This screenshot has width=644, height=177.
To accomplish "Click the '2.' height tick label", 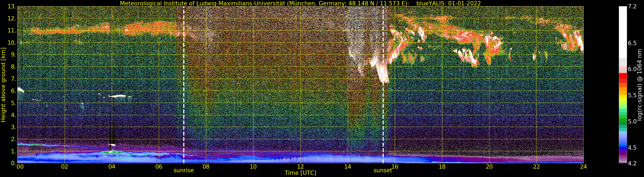I will tap(14, 139).
